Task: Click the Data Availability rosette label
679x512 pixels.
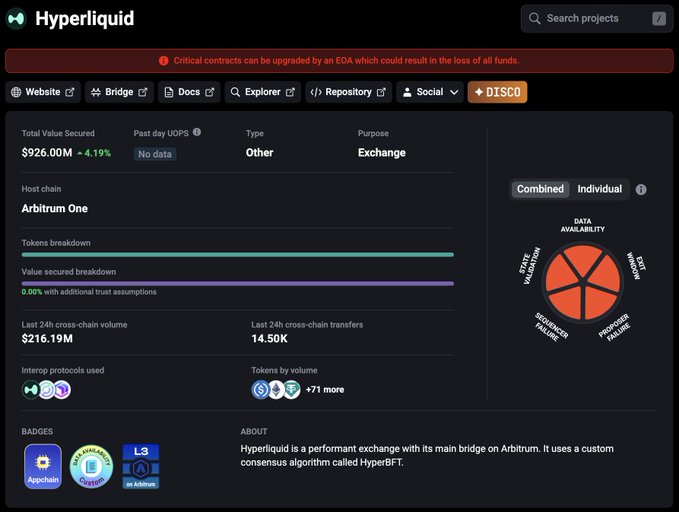Action: tap(582, 225)
